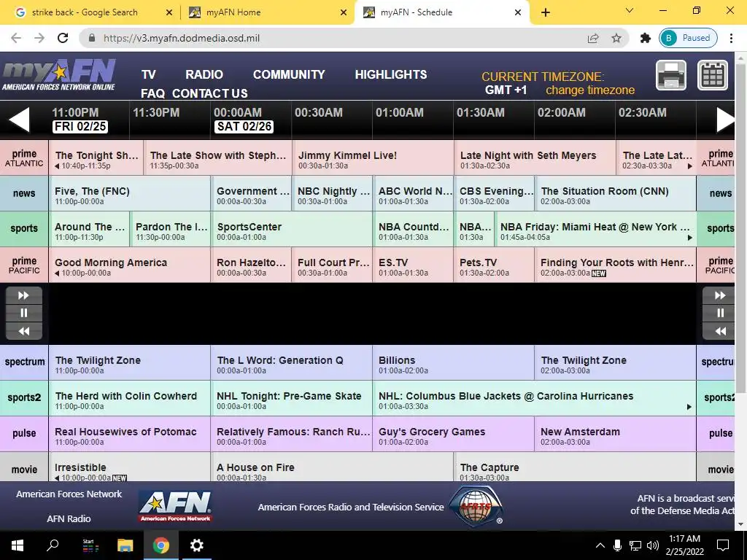Open the calendar date picker icon
Image resolution: width=747 pixels, height=560 pixels.
(x=713, y=75)
